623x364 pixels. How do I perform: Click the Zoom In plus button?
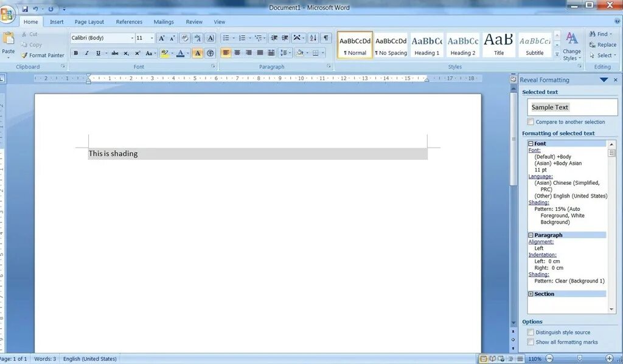[x=609, y=359]
